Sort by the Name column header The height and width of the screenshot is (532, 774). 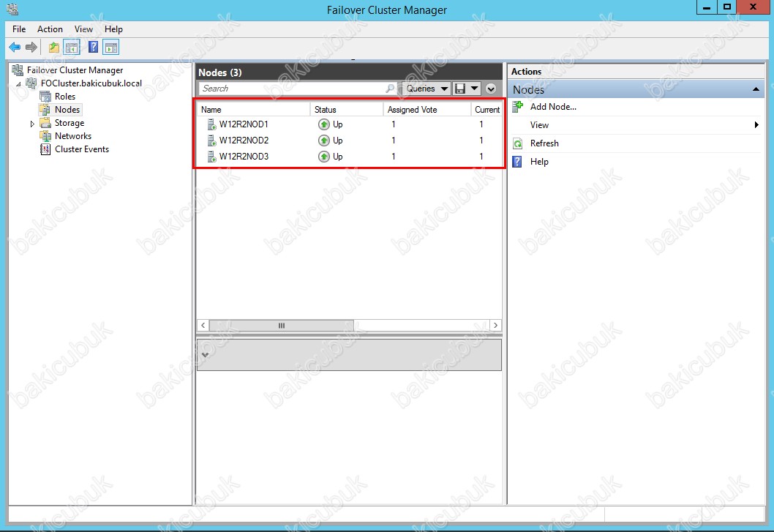click(x=253, y=110)
